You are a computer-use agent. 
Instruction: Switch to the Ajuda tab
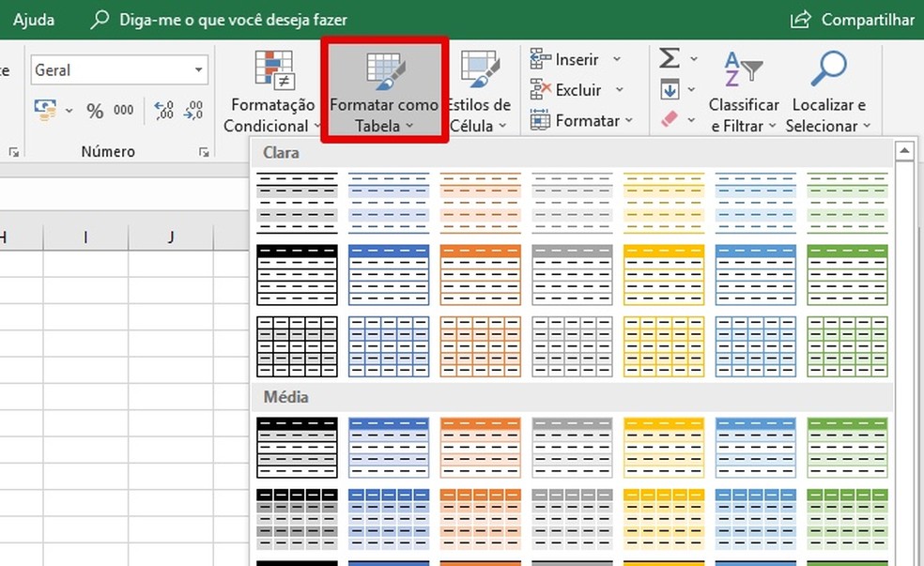pos(34,19)
